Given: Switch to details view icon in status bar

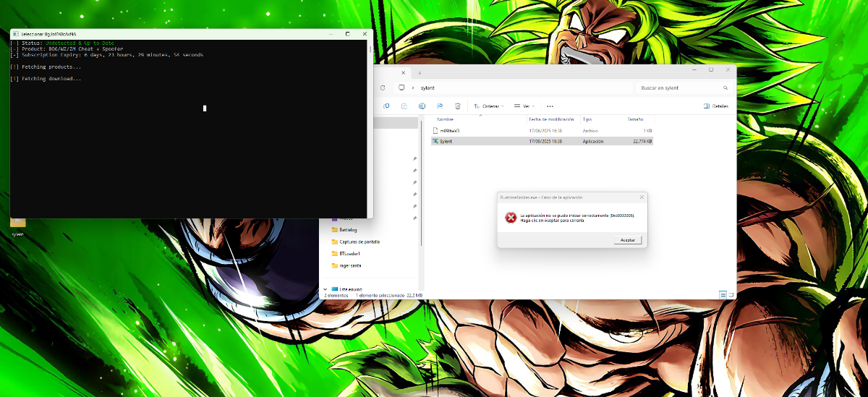Looking at the screenshot, I should (723, 295).
